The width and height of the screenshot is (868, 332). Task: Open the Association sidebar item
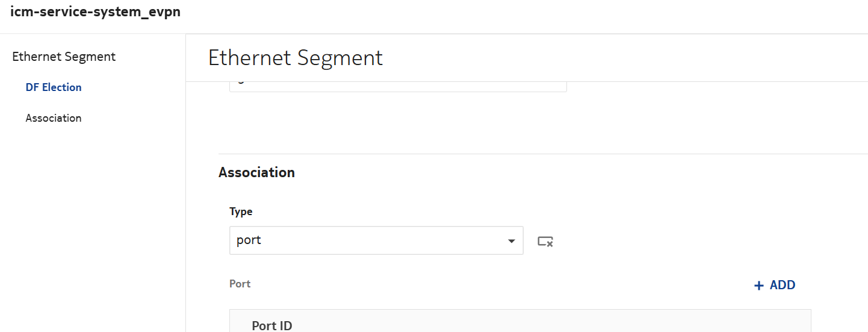coord(54,118)
